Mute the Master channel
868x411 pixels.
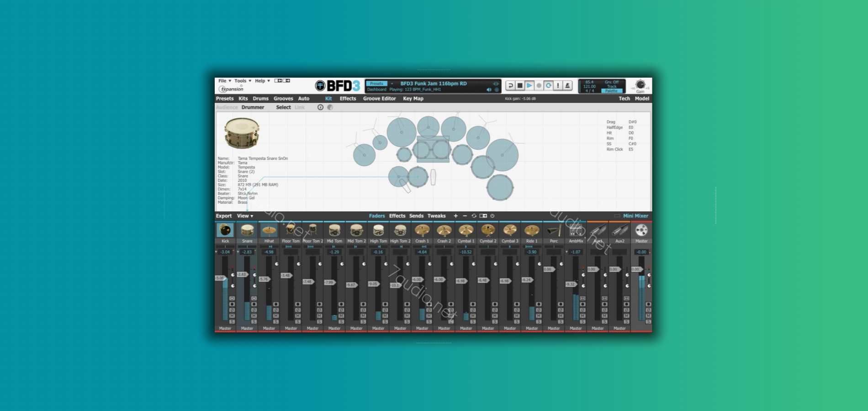648,316
